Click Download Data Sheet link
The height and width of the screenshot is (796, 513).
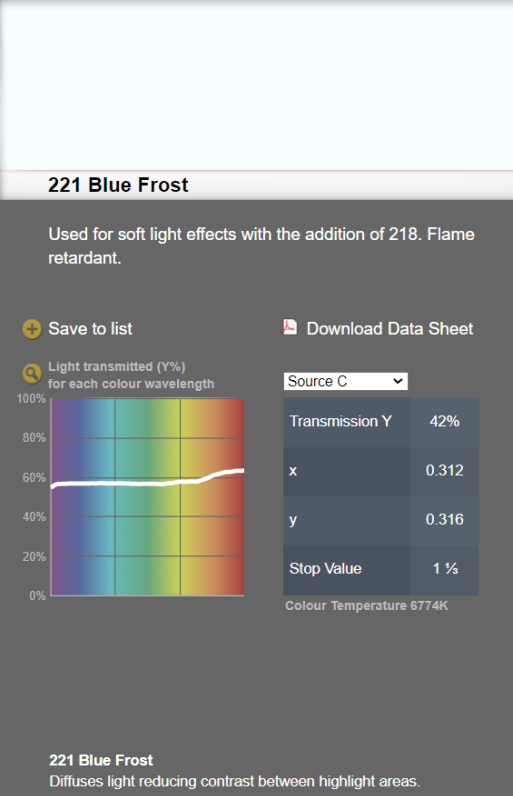tap(390, 329)
